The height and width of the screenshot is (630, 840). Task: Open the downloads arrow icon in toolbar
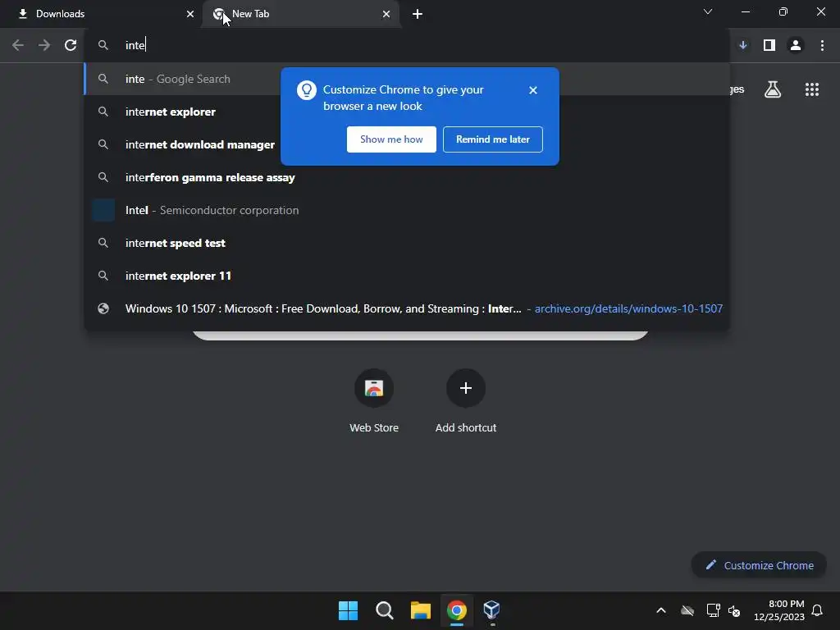(743, 46)
